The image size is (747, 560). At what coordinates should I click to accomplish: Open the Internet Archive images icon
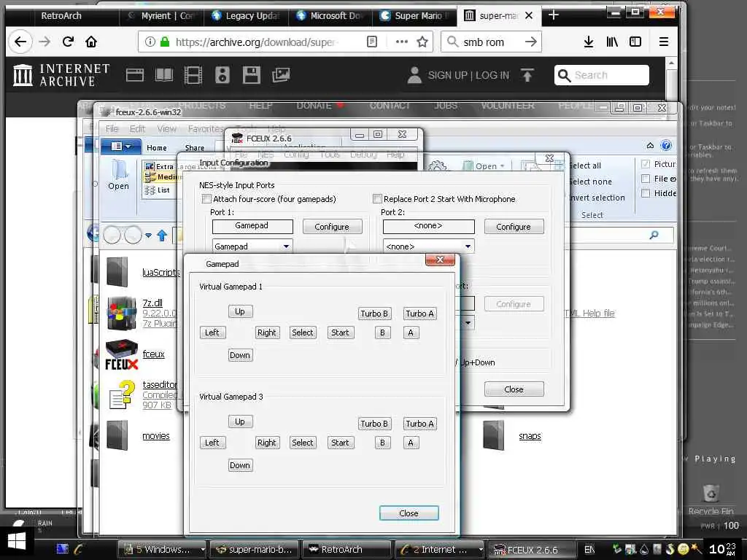(x=281, y=75)
